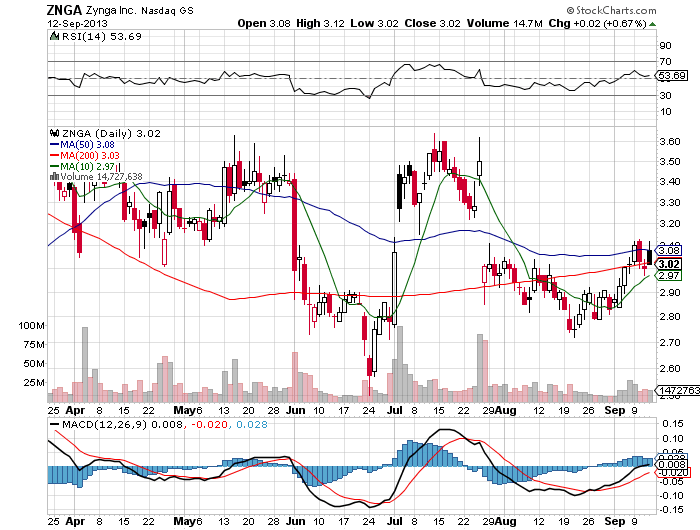Click the -0.10 label on MACD axis
Viewport: 700px width, 530px height.
tap(671, 496)
